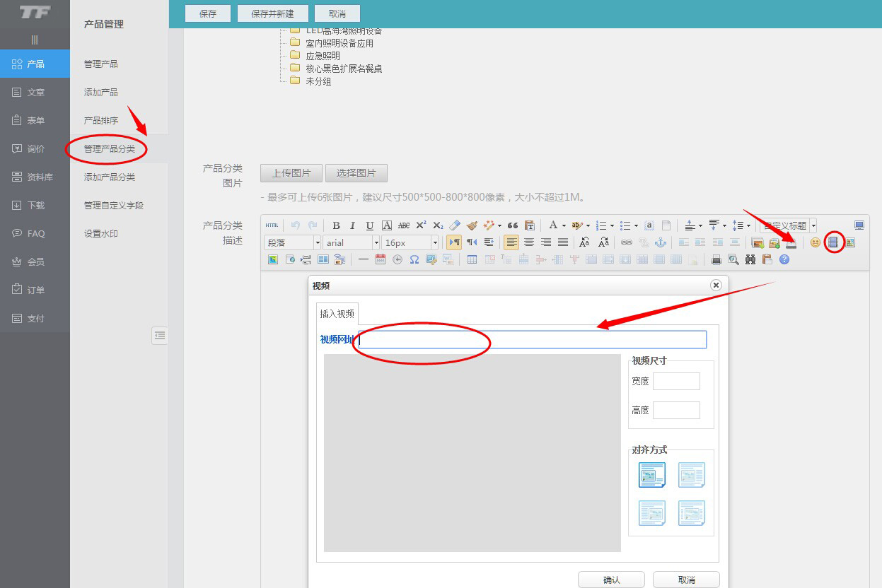This screenshot has width=882, height=588.
Task: Expand the arial font family dropdown
Action: click(x=352, y=242)
